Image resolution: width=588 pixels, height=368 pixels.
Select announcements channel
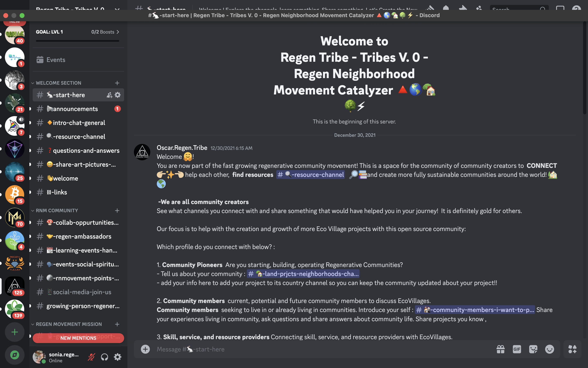tap(78, 109)
